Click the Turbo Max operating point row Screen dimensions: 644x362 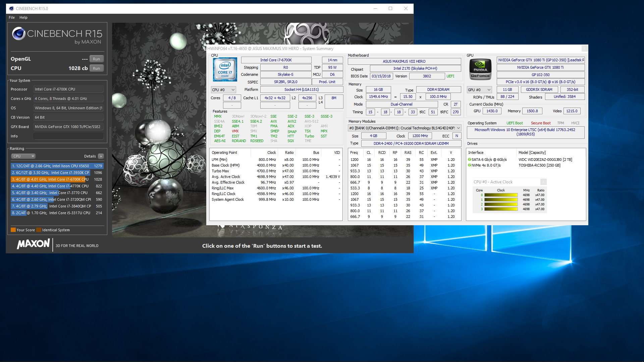tap(276, 171)
